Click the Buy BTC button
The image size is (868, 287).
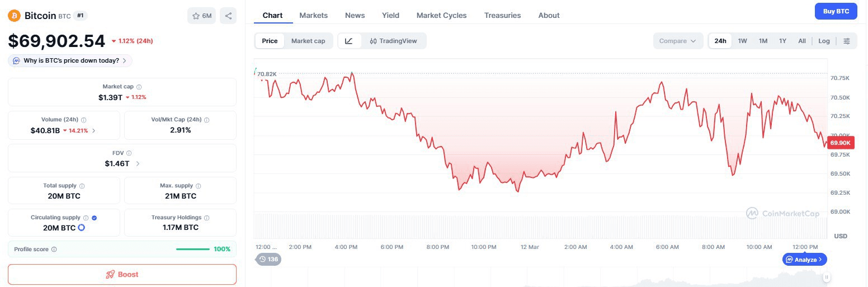836,11
